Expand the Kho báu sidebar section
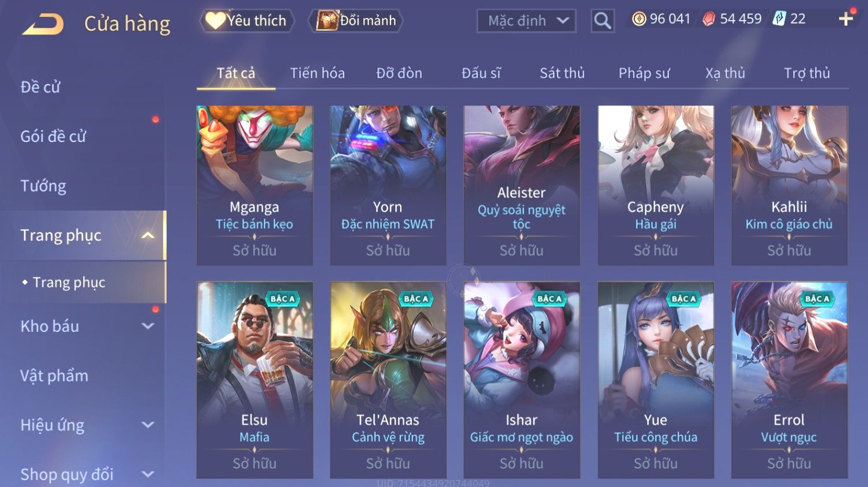The width and height of the screenshot is (868, 487). coord(148,326)
